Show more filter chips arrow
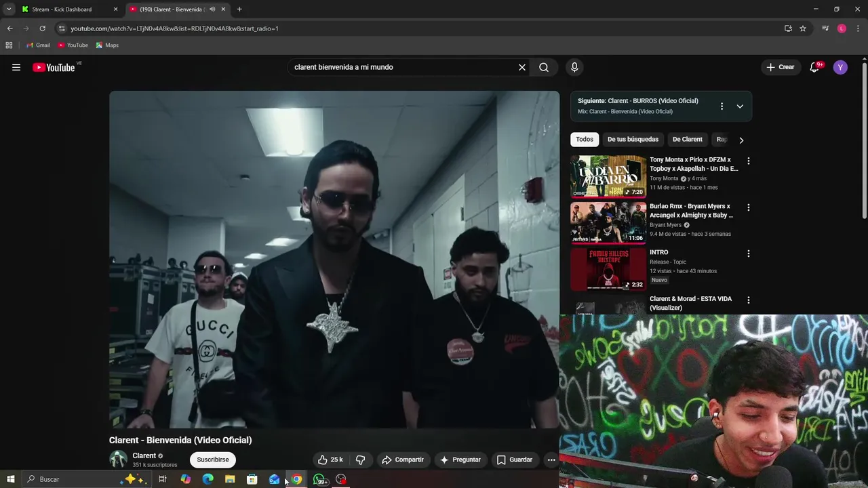This screenshot has width=868, height=488. pos(741,140)
